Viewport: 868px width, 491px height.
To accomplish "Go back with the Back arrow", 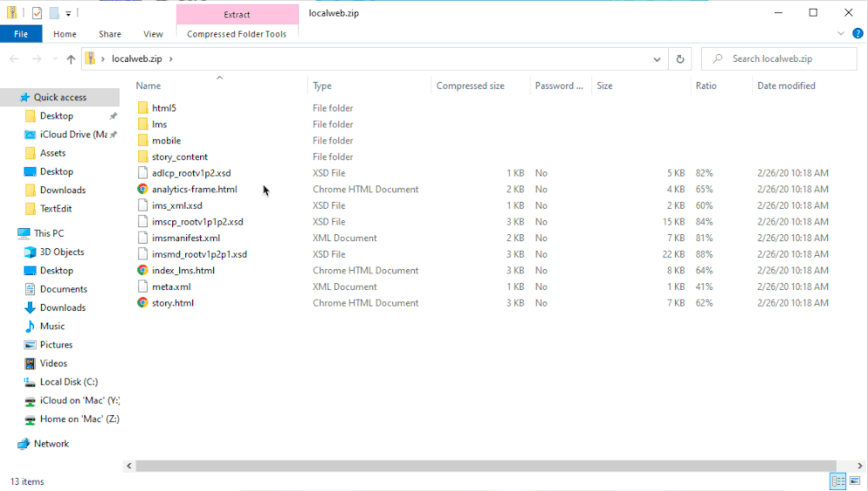I will coord(15,58).
